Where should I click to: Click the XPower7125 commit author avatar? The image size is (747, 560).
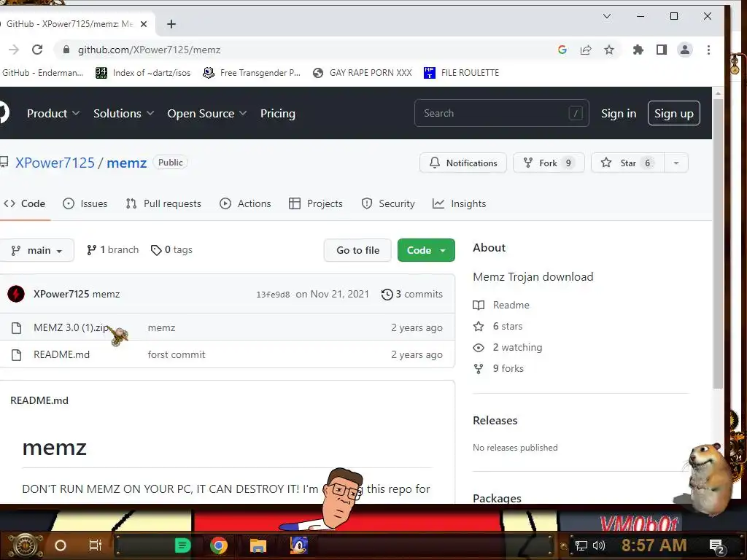click(16, 294)
